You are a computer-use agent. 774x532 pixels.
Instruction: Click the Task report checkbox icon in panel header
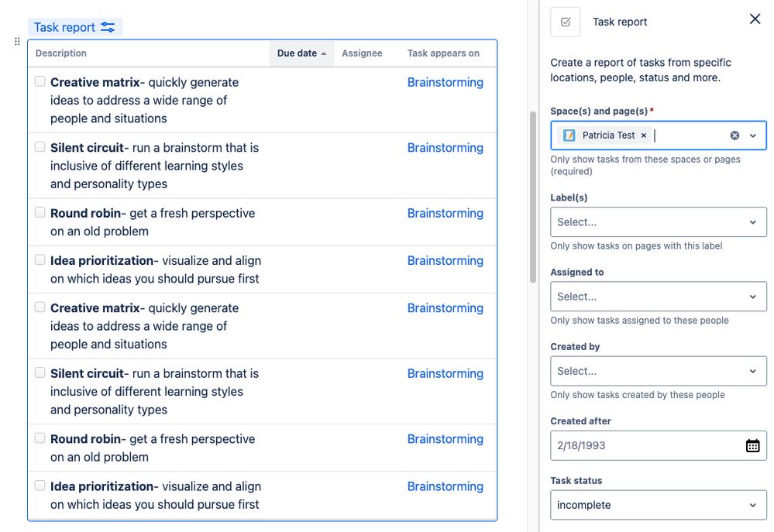pyautogui.click(x=566, y=22)
